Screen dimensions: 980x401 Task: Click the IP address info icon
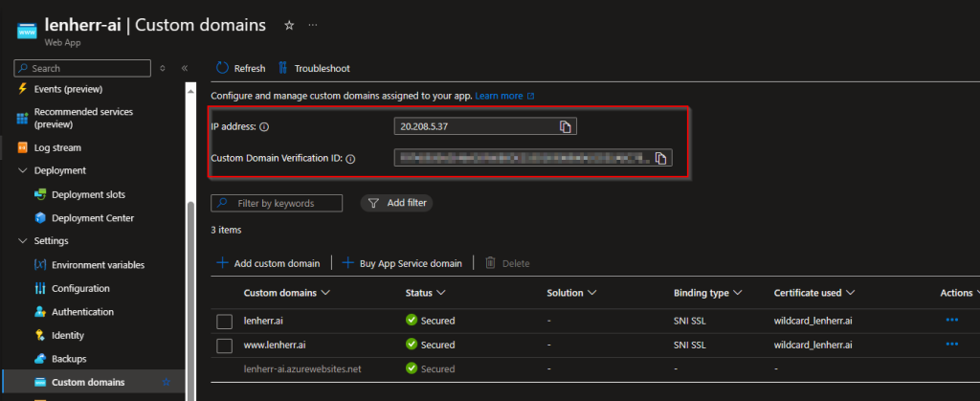[264, 126]
